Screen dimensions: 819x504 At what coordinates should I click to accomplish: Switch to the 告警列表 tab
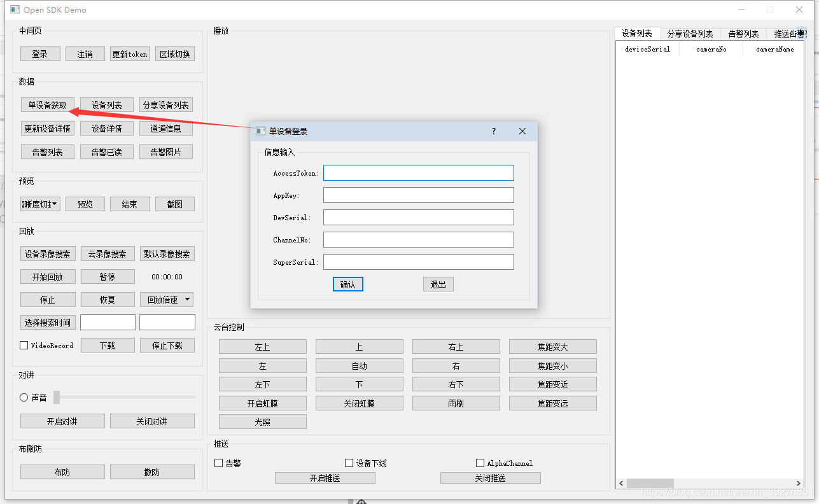click(x=744, y=34)
